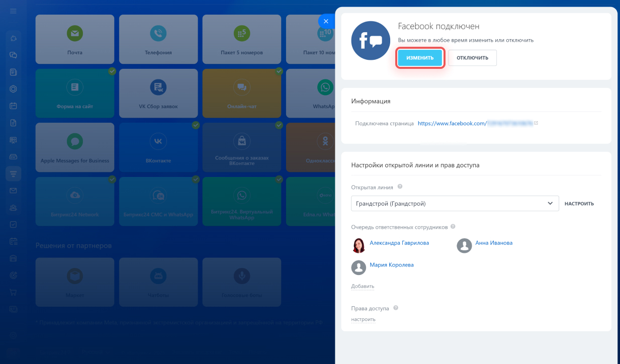Click the avatar of Александра Гаврилова
The width and height of the screenshot is (620, 364).
click(359, 245)
